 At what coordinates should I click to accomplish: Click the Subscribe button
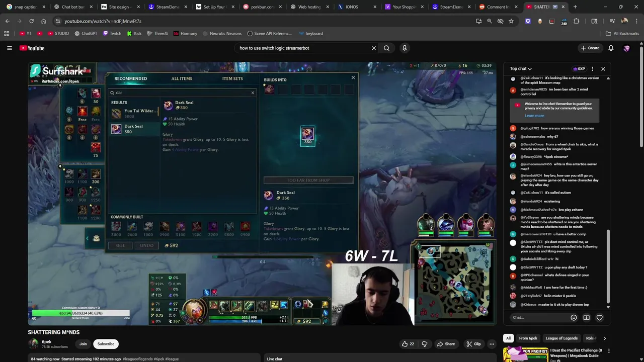click(106, 344)
